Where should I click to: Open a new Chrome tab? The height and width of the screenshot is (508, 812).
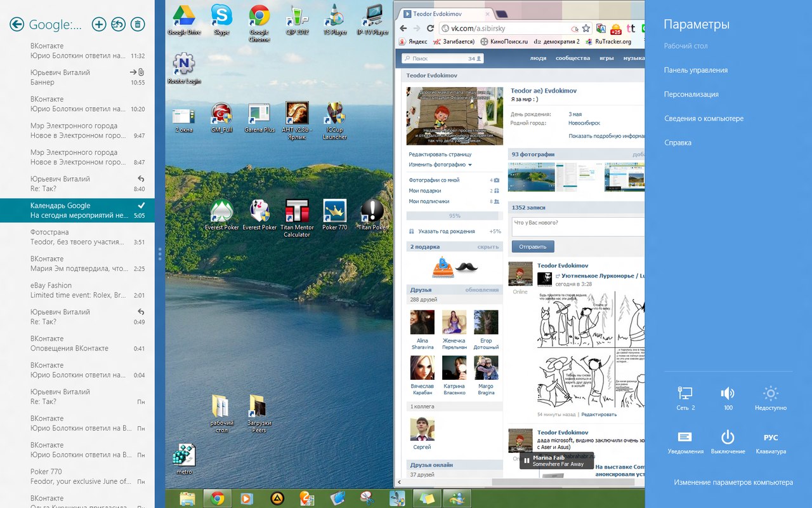(501, 13)
